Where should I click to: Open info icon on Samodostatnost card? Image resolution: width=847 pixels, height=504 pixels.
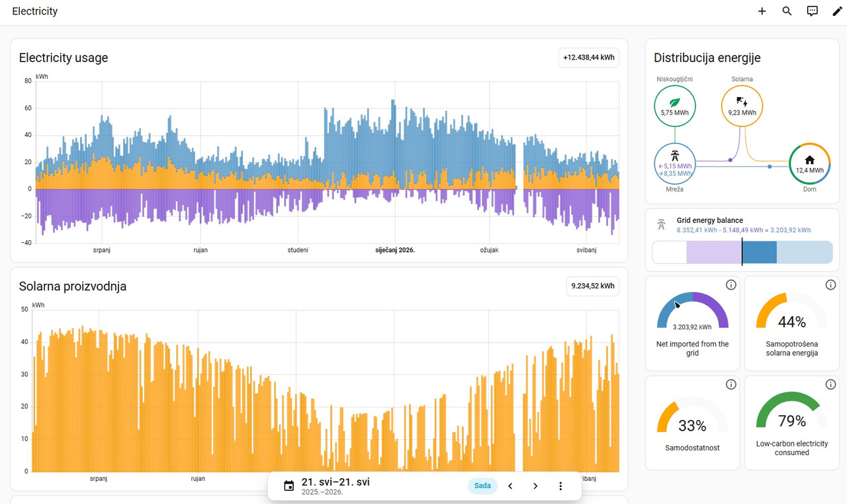coord(731,384)
